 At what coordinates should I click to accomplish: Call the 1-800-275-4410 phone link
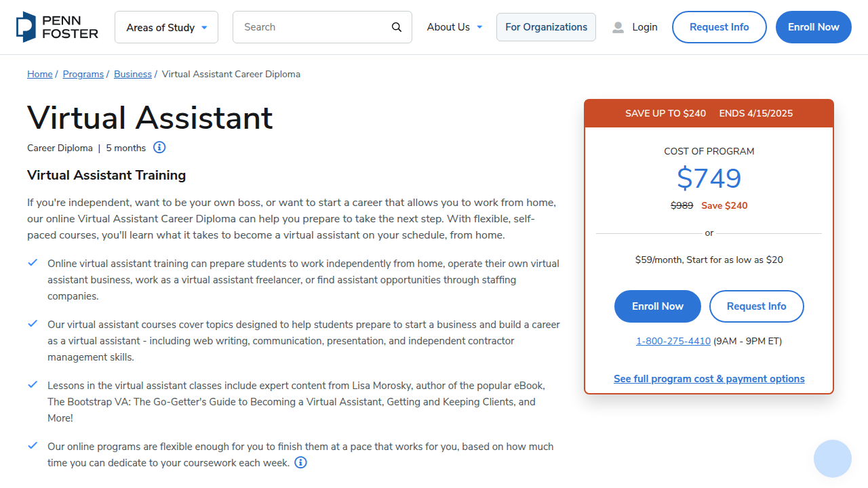pyautogui.click(x=673, y=341)
